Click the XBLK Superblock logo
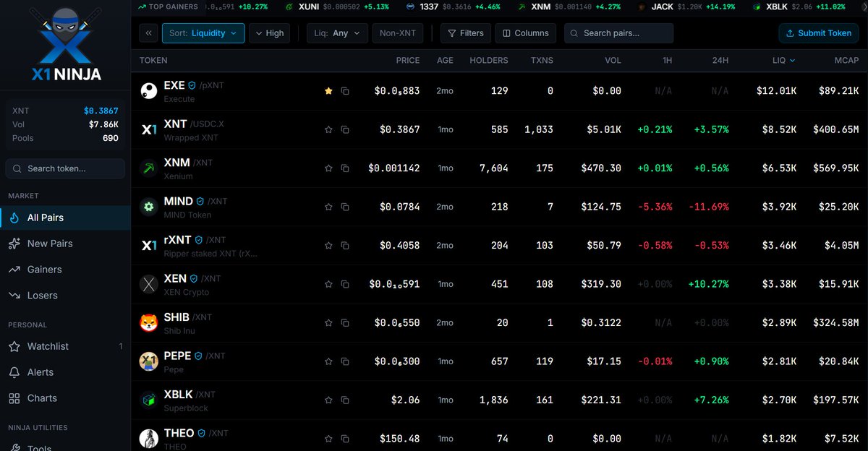The image size is (868, 451). click(148, 400)
